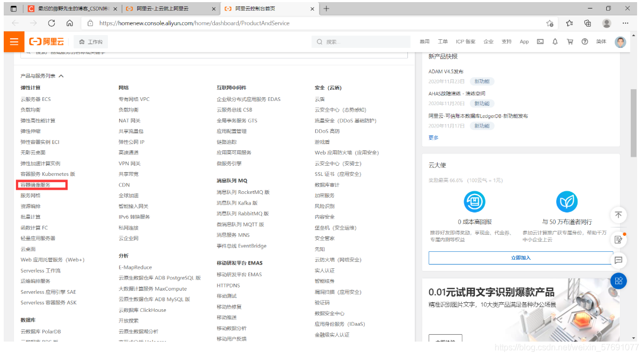Open HTTPDNS service
644x357 pixels.
coord(228,285)
